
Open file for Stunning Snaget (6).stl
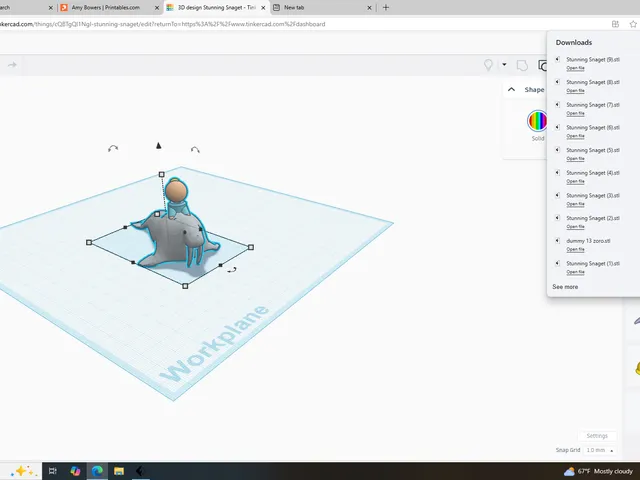pos(575,136)
